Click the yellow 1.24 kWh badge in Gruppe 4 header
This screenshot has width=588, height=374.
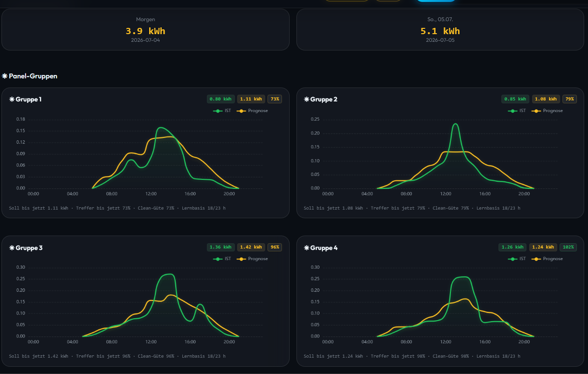[x=543, y=247]
